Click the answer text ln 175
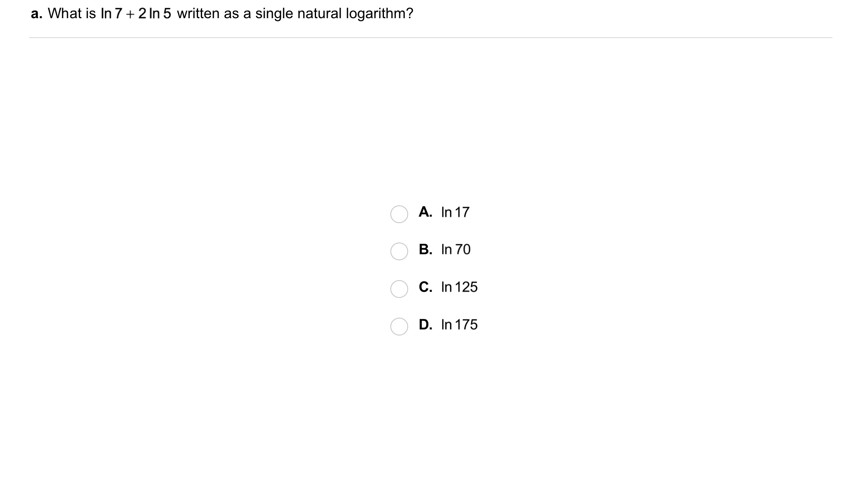868x481 pixels. tap(459, 325)
